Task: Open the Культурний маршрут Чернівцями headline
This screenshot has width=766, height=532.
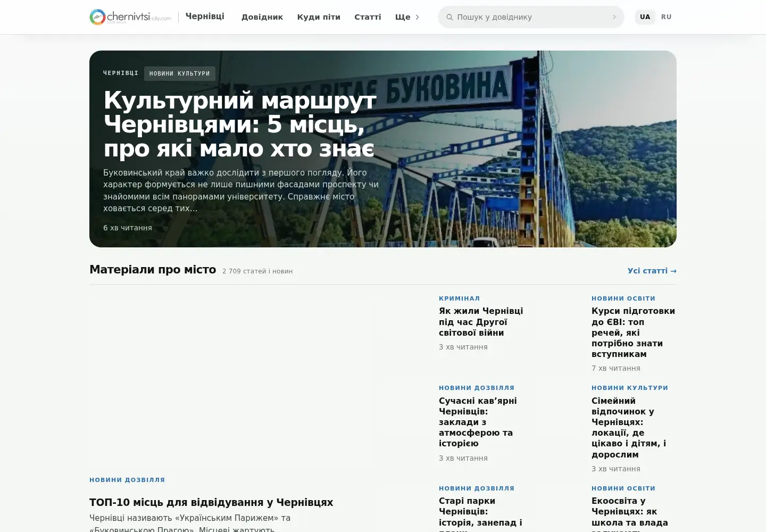Action: [x=240, y=124]
